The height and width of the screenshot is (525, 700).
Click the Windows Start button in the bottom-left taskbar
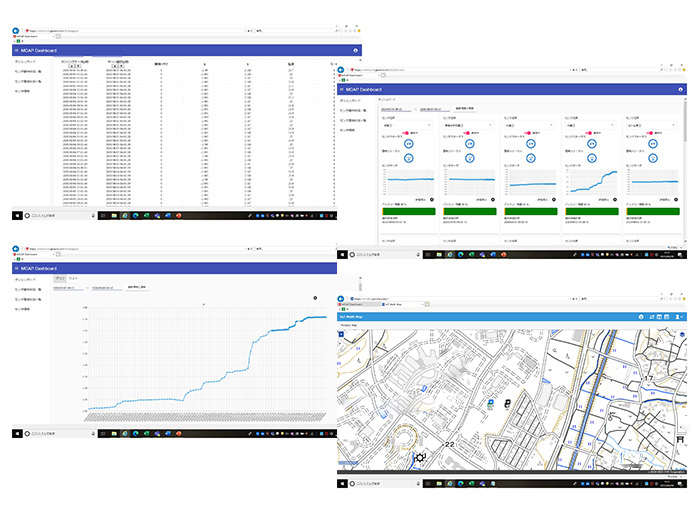(16, 214)
